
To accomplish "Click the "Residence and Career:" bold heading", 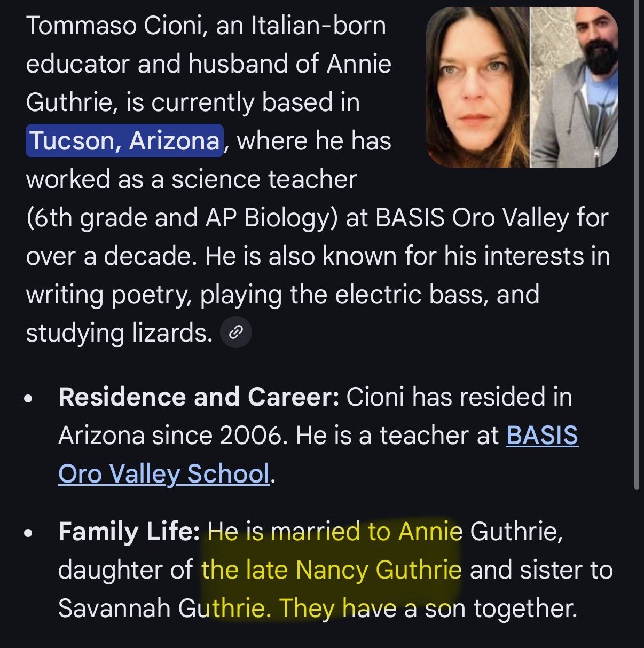I will 199,397.
